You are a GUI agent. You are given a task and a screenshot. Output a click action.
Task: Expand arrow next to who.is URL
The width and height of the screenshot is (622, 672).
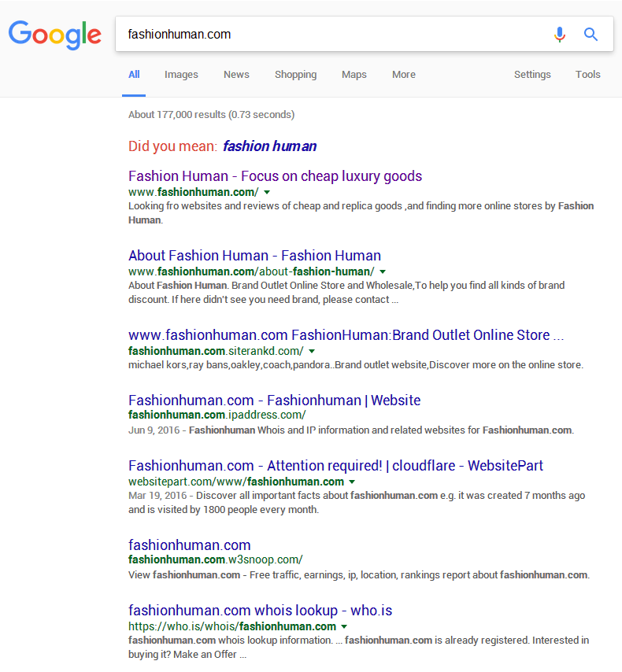click(344, 626)
